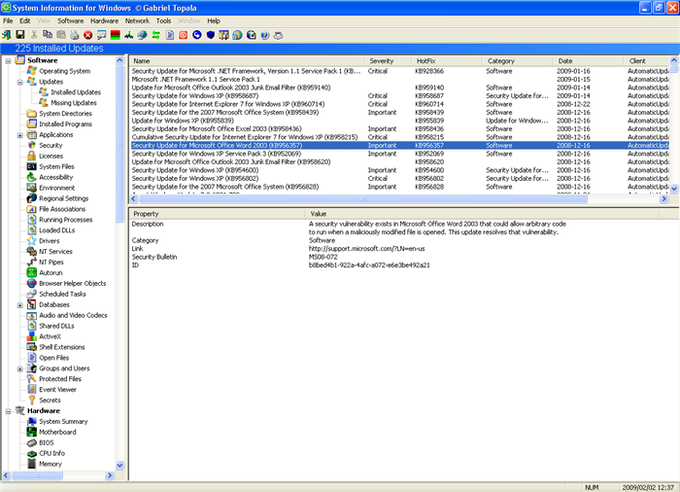The height and width of the screenshot is (492, 680).
Task: Sort updates by Category column header
Action: pyautogui.click(x=518, y=61)
